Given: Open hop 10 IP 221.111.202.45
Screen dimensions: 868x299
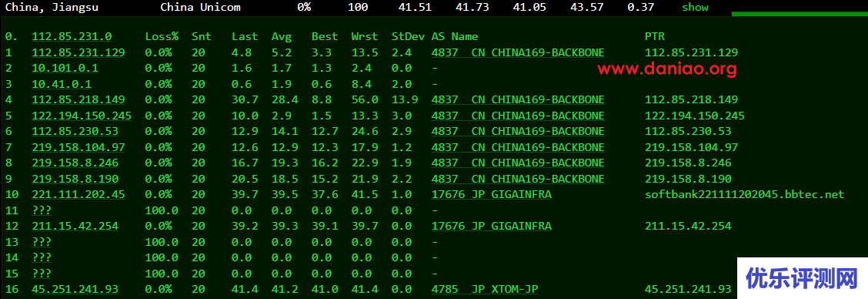Looking at the screenshot, I should 78,195.
